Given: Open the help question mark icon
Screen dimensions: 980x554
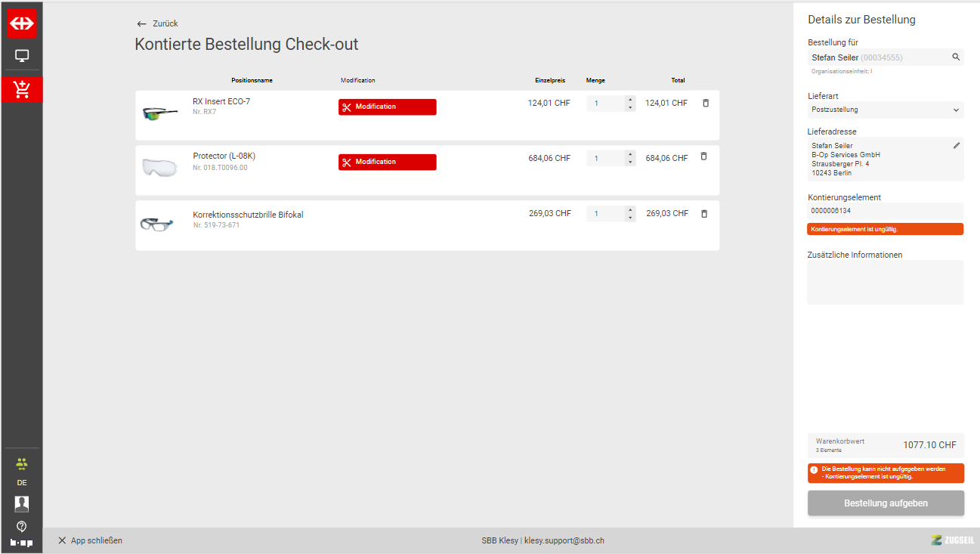Looking at the screenshot, I should [x=22, y=526].
